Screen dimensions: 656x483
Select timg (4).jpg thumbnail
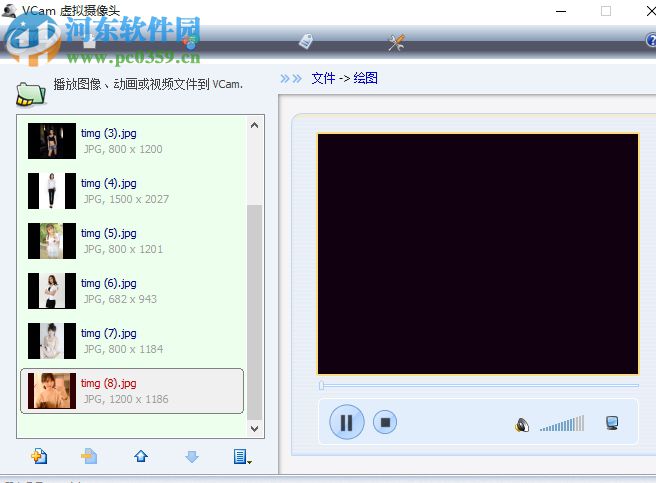point(52,191)
